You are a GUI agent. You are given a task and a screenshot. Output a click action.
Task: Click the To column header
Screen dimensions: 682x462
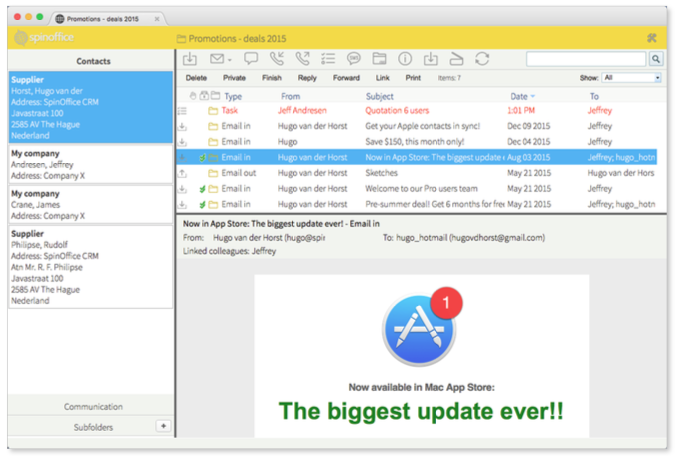pyautogui.click(x=594, y=96)
